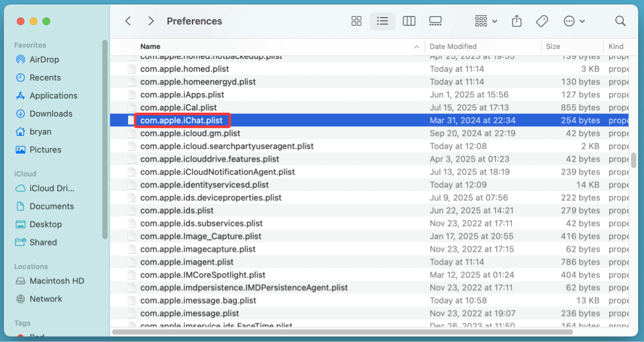Screen dimensions: 644x342
Task: Select com.apple.iChat.plist file
Action: tap(181, 120)
